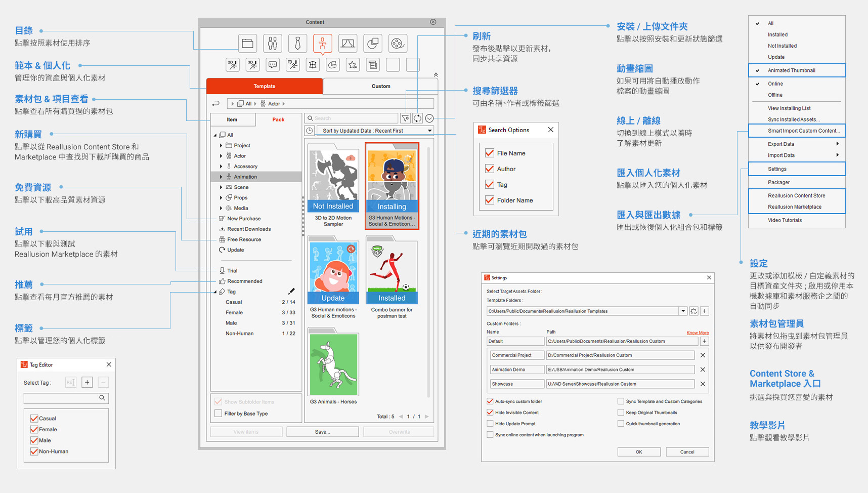The image size is (868, 493).
Task: Expand the Actor tree node
Action: (x=221, y=156)
